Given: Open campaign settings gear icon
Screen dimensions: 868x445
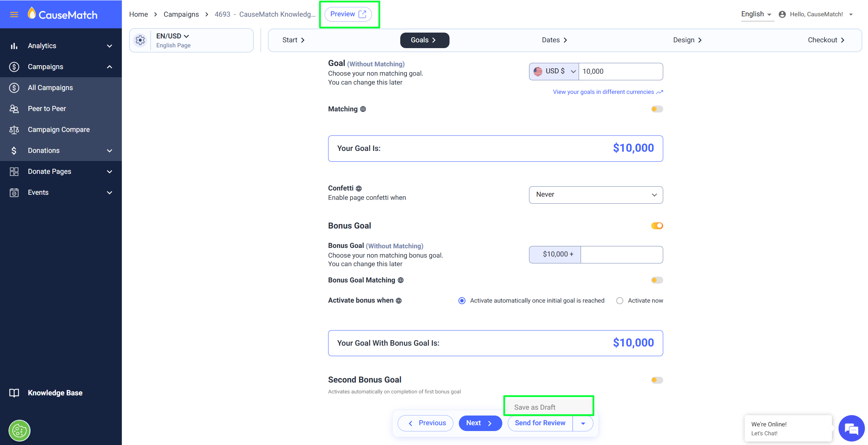Looking at the screenshot, I should pyautogui.click(x=140, y=40).
